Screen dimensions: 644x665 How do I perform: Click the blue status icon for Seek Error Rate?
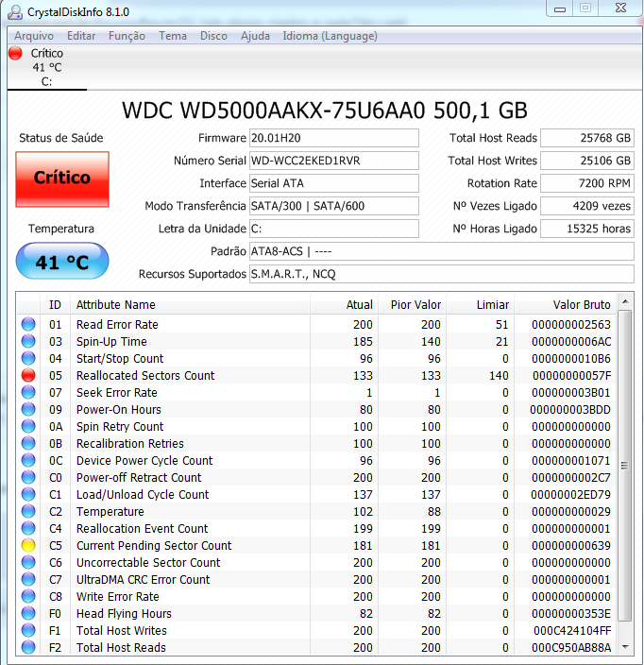[x=28, y=392]
